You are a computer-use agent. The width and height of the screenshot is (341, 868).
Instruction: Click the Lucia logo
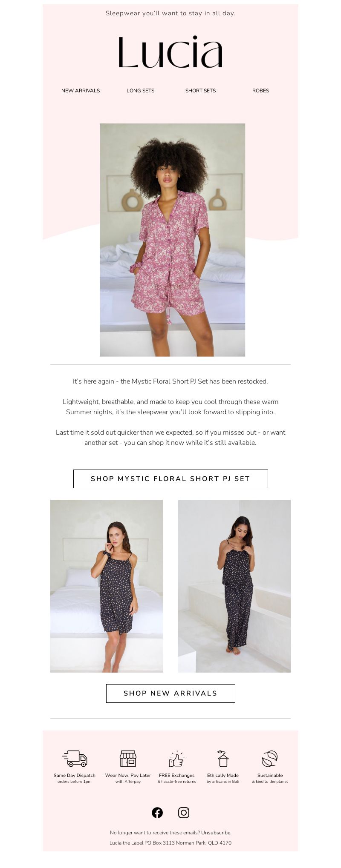point(170,52)
